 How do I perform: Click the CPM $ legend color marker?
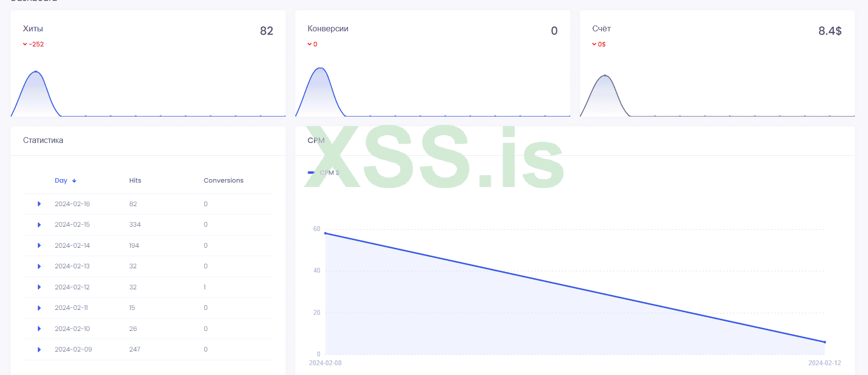pos(311,173)
